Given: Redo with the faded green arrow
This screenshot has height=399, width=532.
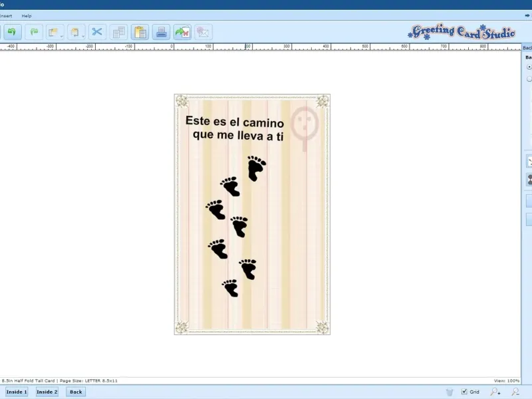Looking at the screenshot, I should pos(34,32).
